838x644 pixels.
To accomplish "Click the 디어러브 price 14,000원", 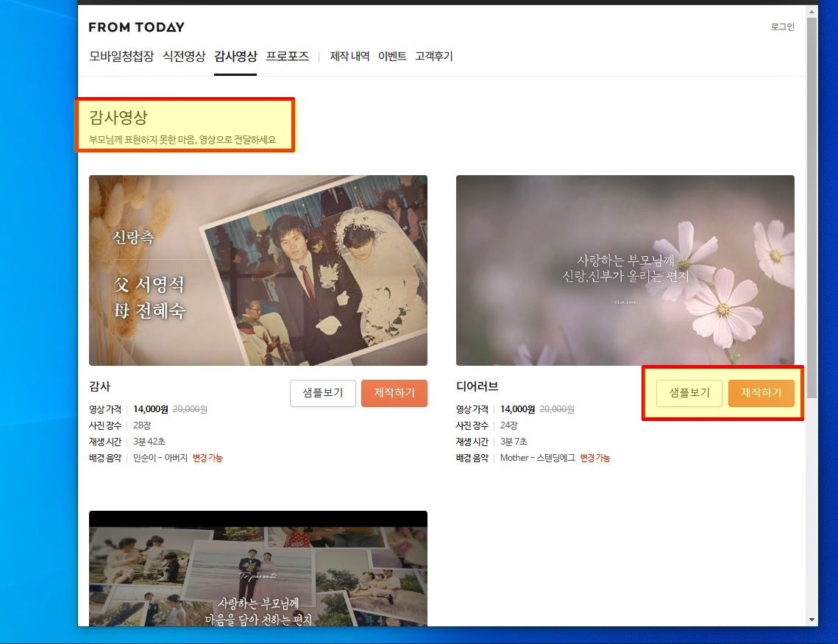I will [x=517, y=409].
